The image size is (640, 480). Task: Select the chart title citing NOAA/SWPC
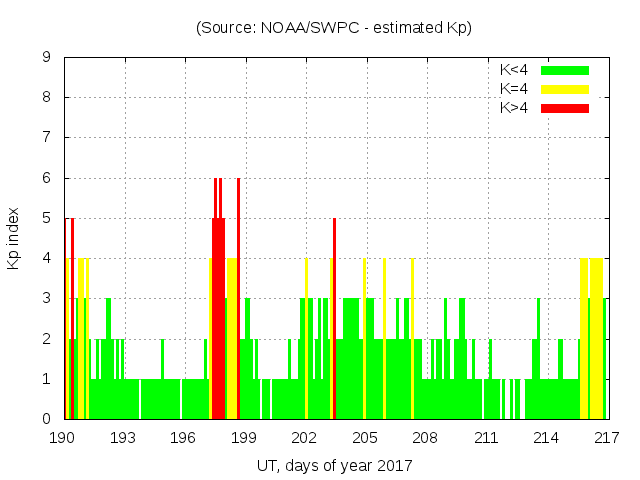(333, 28)
